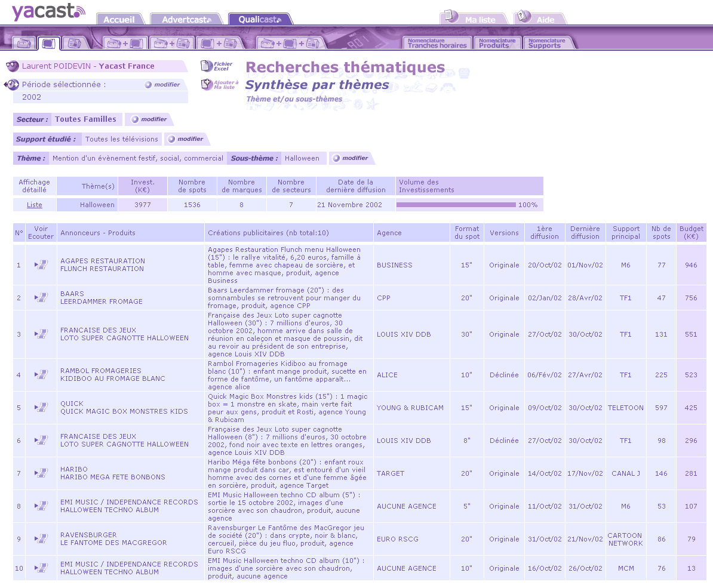Play the Quick Magic Box spot
This screenshot has width=713, height=588.
click(41, 408)
